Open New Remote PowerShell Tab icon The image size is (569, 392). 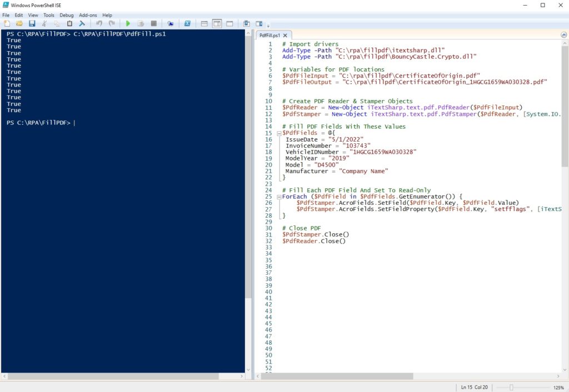[170, 23]
